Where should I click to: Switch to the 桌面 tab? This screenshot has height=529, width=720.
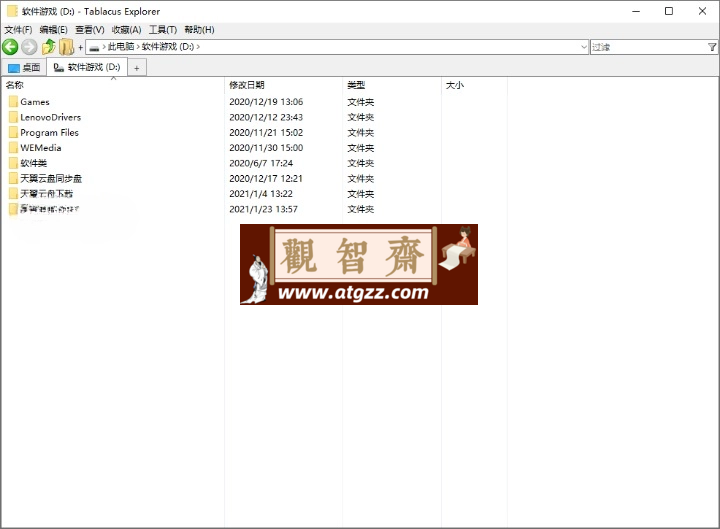[x=24, y=68]
